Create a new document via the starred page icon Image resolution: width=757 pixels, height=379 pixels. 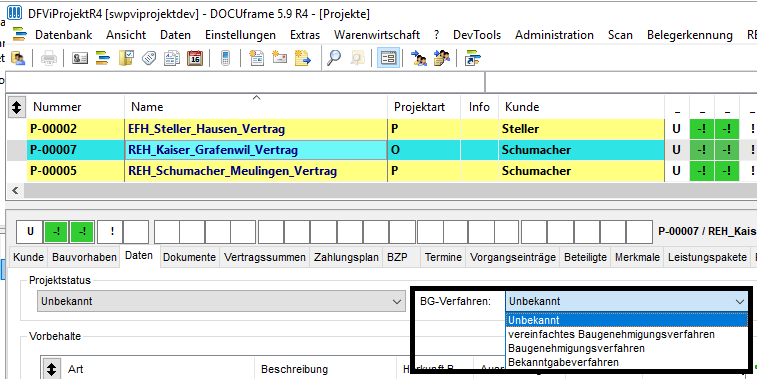point(256,58)
